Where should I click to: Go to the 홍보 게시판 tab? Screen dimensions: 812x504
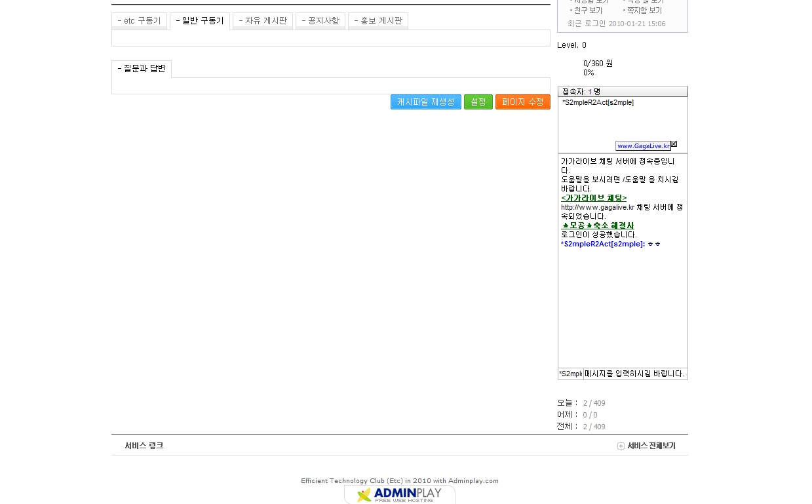[x=378, y=21]
